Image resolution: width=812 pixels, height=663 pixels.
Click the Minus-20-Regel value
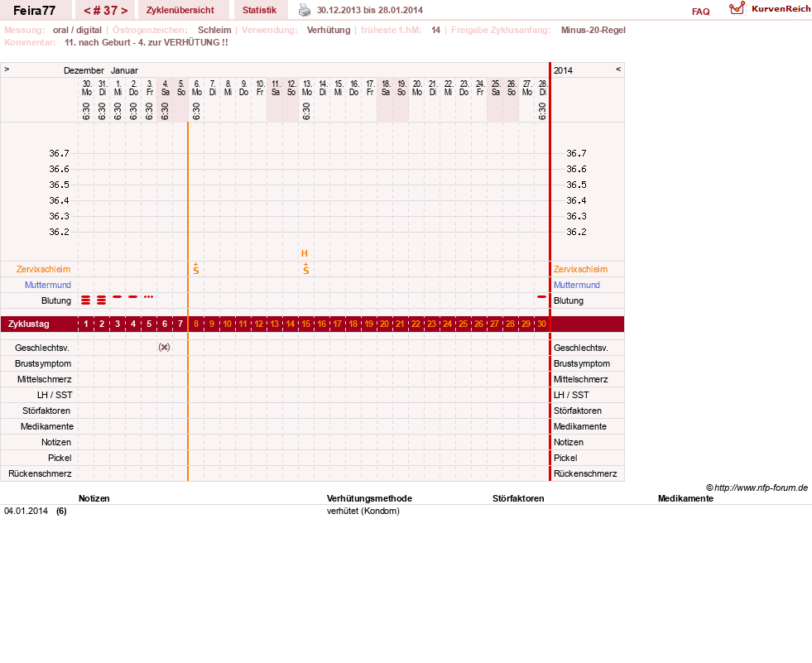(x=593, y=30)
